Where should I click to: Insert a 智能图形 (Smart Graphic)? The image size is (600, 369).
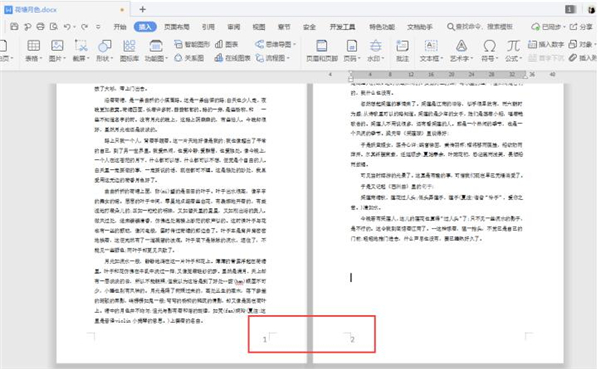click(x=192, y=44)
